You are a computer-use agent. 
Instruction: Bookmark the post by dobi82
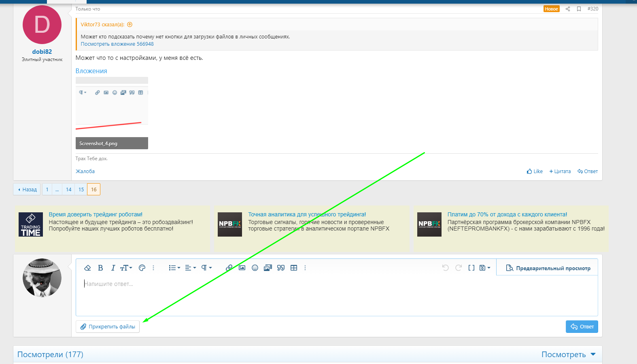point(579,9)
